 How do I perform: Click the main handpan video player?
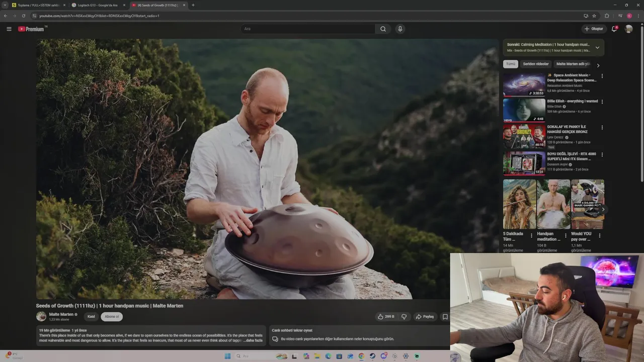point(267,169)
